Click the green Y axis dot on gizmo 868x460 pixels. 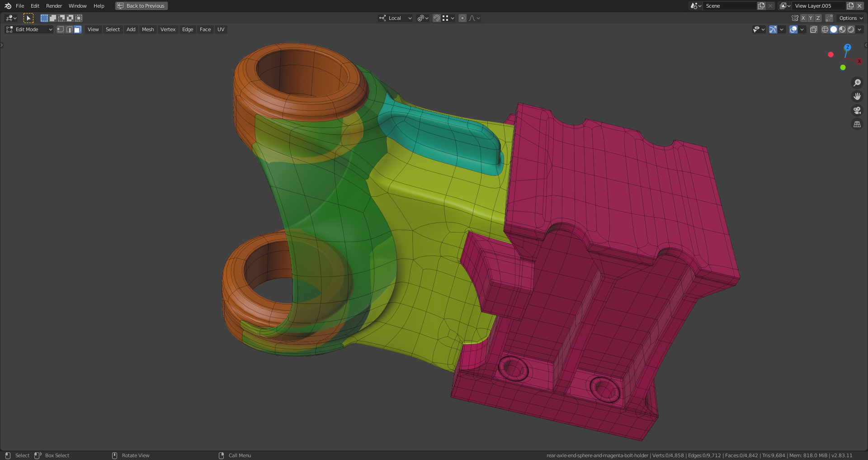point(843,67)
